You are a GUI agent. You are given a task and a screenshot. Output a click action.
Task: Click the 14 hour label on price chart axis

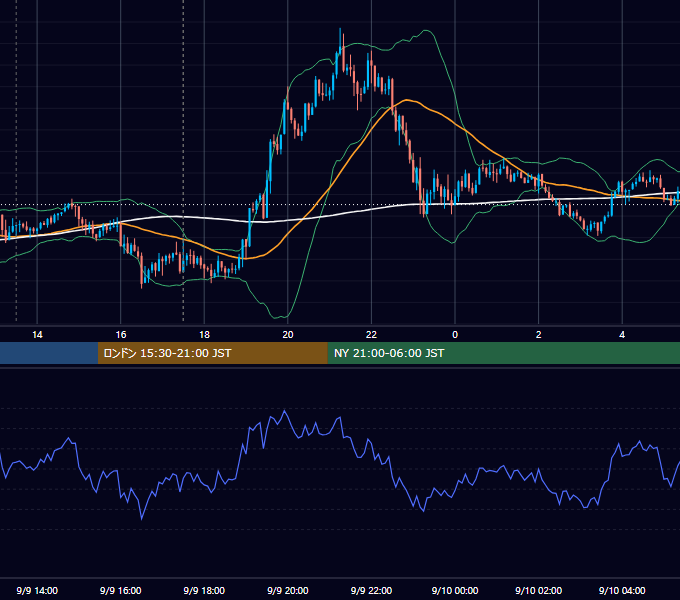point(37,335)
